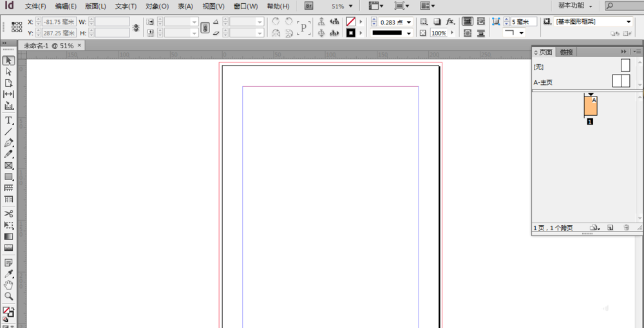Click the trash icon in Pages panel
This screenshot has height=328, width=644.
pos(626,228)
